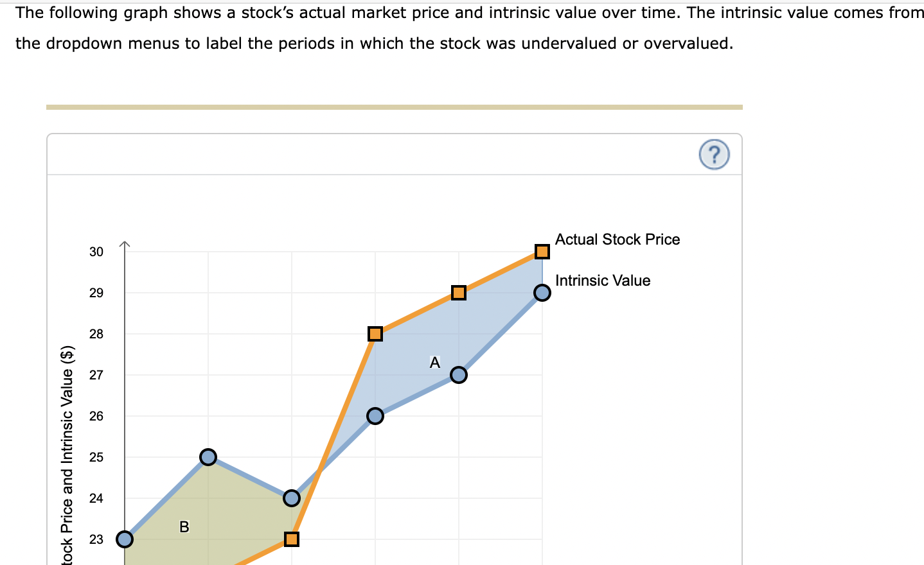Click the 30 tick label on the vertical axis
924x565 pixels.
[96, 252]
